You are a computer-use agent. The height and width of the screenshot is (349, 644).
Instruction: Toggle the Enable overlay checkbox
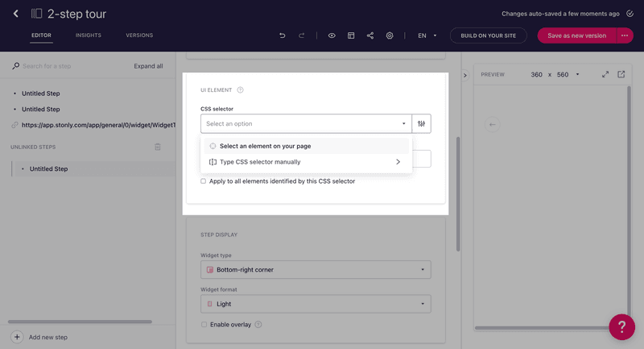pos(204,325)
